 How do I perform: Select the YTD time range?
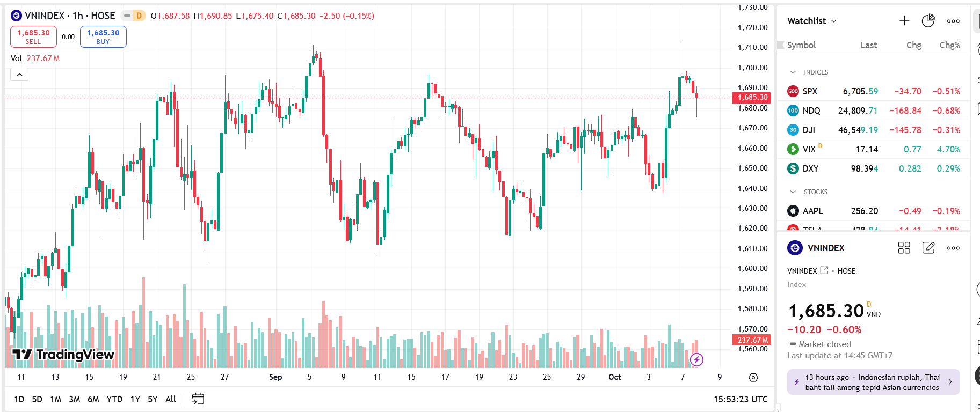tap(114, 399)
